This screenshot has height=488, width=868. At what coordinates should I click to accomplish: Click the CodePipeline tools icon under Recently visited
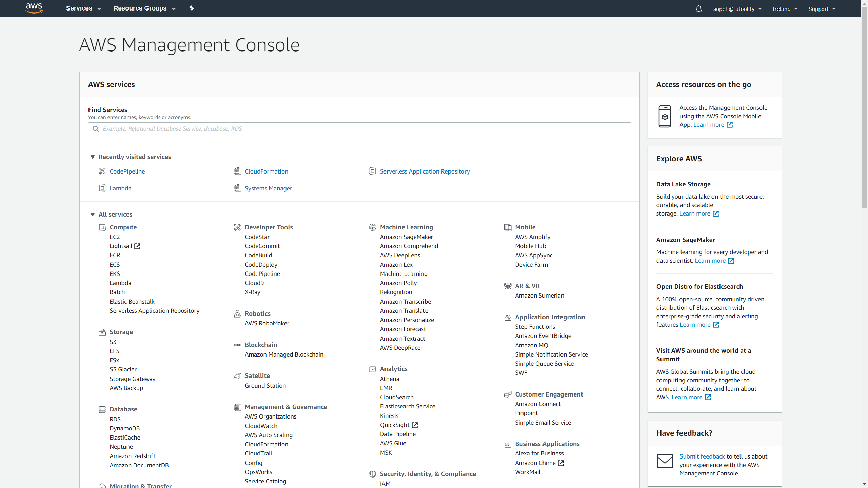pos(102,171)
